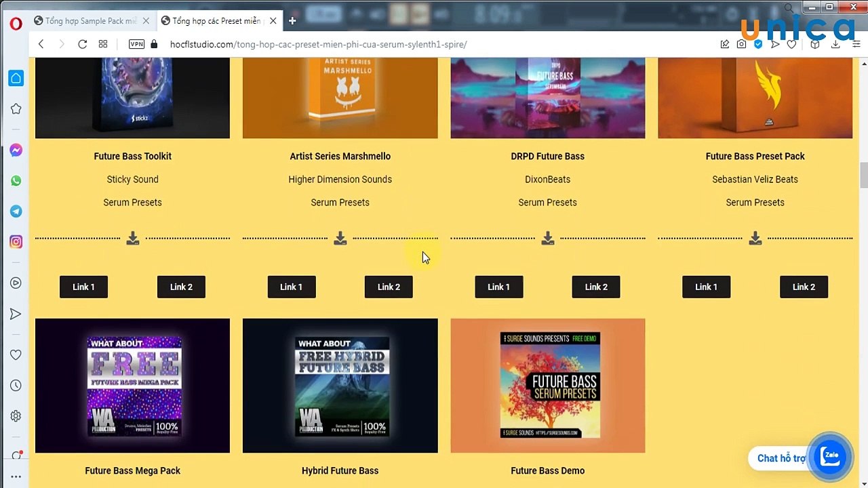Go back to the previous page

pyautogui.click(x=41, y=44)
